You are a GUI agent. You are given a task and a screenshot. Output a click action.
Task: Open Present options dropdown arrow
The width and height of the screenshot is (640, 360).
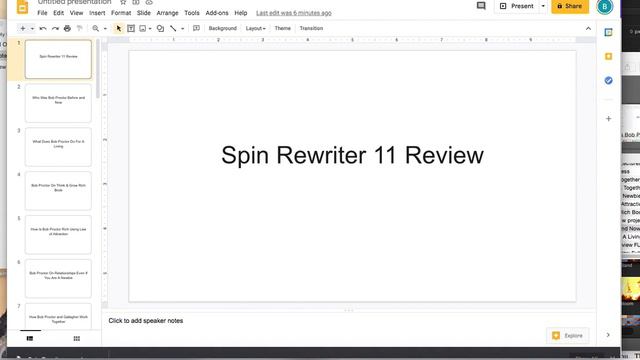(543, 6)
